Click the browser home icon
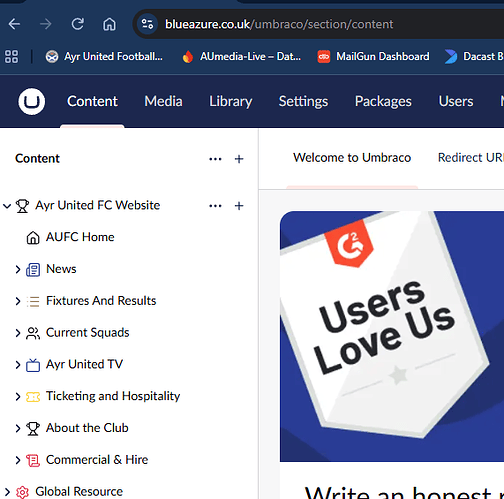 click(x=109, y=24)
